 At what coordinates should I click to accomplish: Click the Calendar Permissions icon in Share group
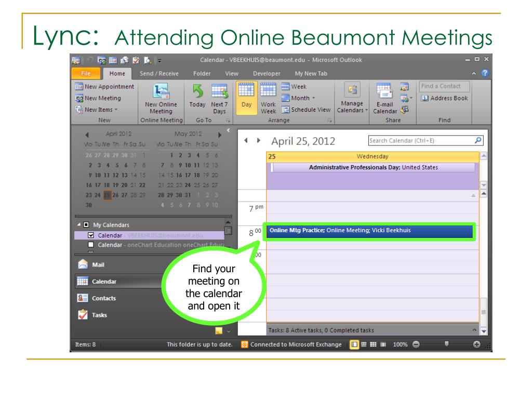[405, 110]
